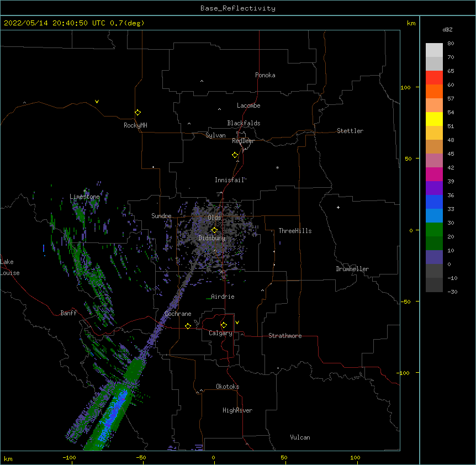Image resolution: width=476 pixels, height=465 pixels.
Task: Select the darkest gray -10 to -30 dBZ swatch
Action: pos(434,285)
